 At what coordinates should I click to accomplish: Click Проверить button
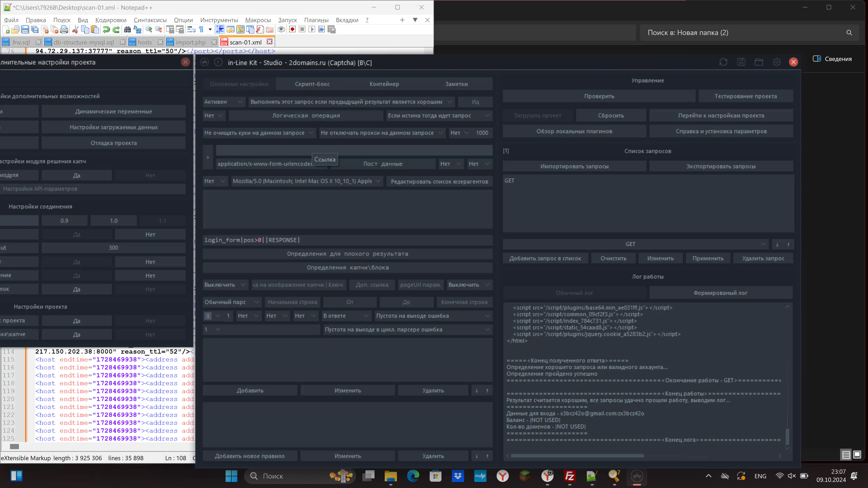pos(599,96)
